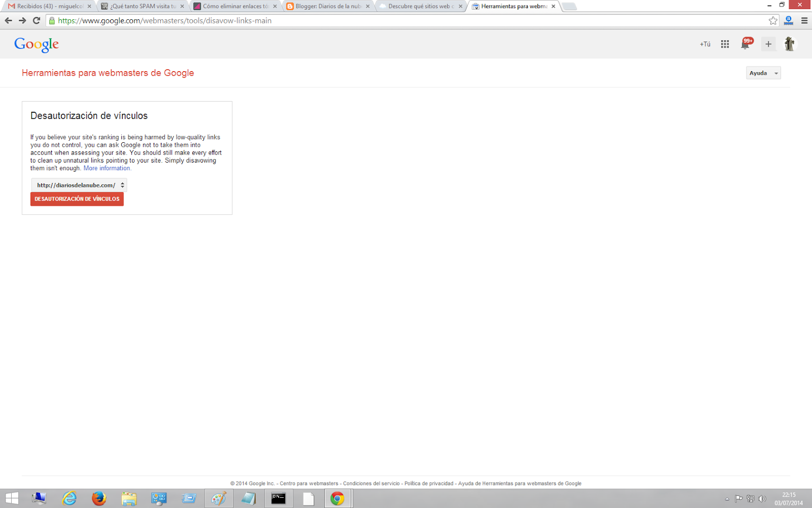Go back to the previous page
Image resolution: width=812 pixels, height=508 pixels.
pyautogui.click(x=8, y=21)
